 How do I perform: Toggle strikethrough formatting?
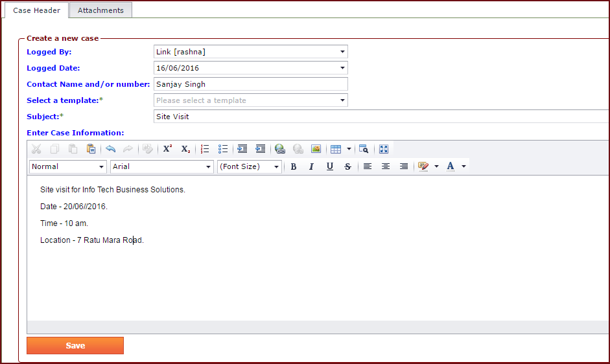coord(348,166)
